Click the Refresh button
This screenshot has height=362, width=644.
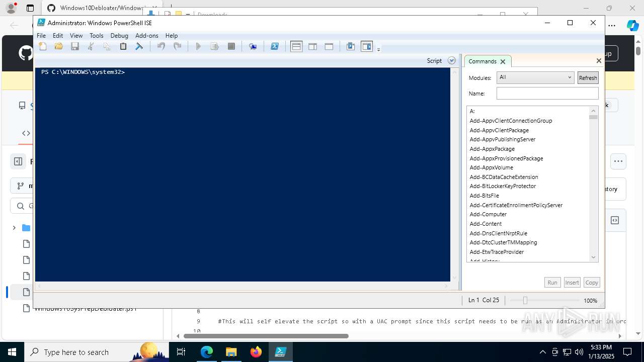click(588, 78)
